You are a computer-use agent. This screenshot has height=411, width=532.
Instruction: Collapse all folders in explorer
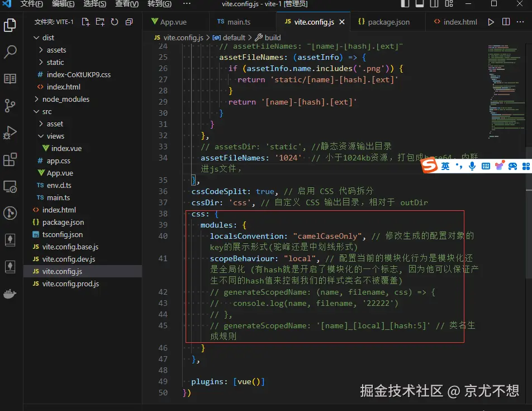click(x=129, y=22)
